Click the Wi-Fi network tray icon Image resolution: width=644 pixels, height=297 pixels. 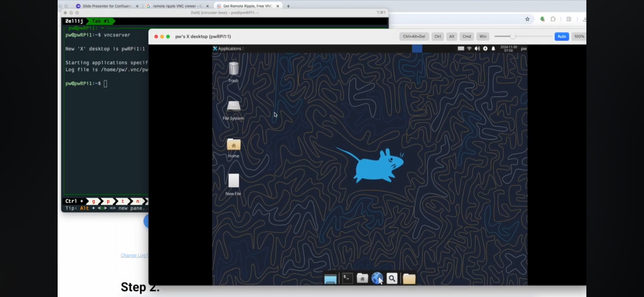click(x=469, y=49)
